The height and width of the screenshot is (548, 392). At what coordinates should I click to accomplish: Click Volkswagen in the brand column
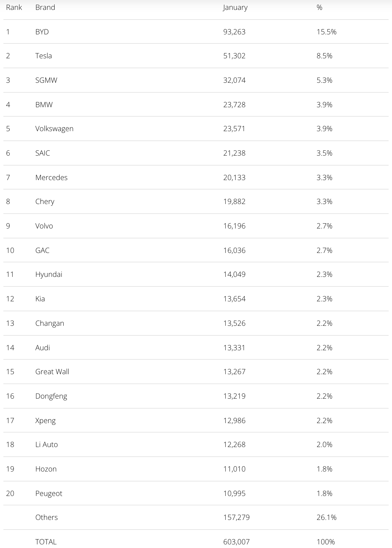pos(54,129)
